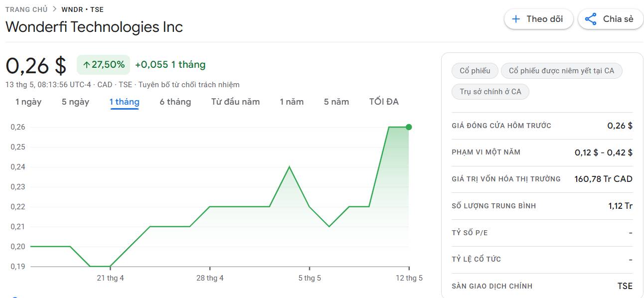
Task: Click the plus icon on Theo dõi
Action: click(x=516, y=19)
